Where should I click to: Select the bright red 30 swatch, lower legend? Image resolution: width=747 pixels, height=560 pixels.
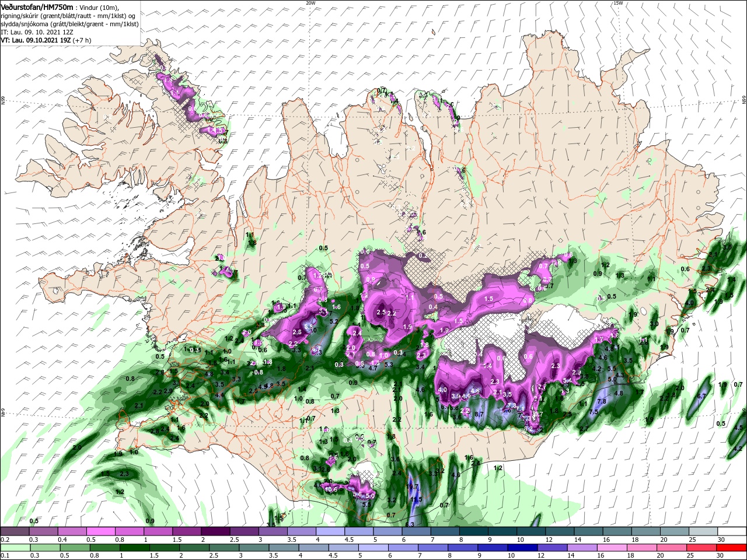731,547
